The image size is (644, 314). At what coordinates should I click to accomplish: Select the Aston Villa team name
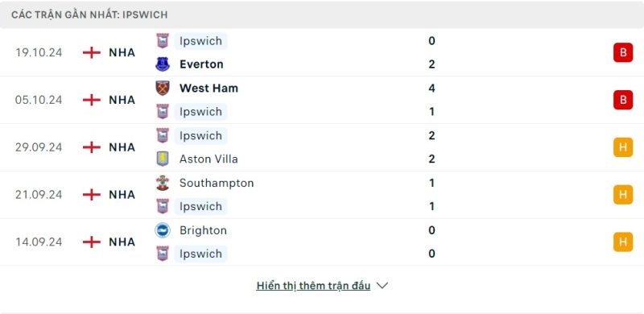click(x=208, y=159)
